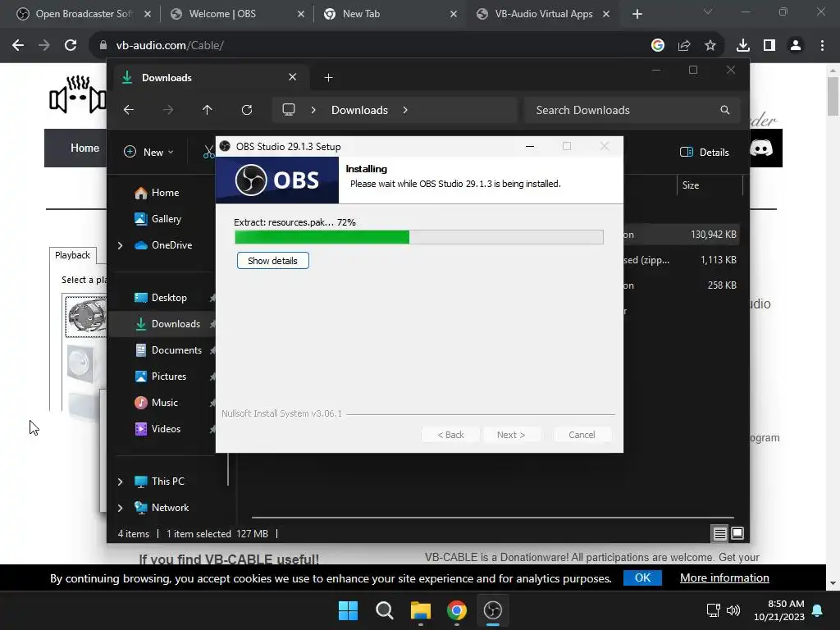This screenshot has width=840, height=630.
Task: Select Playback tab on the web page image
Action: coord(72,255)
